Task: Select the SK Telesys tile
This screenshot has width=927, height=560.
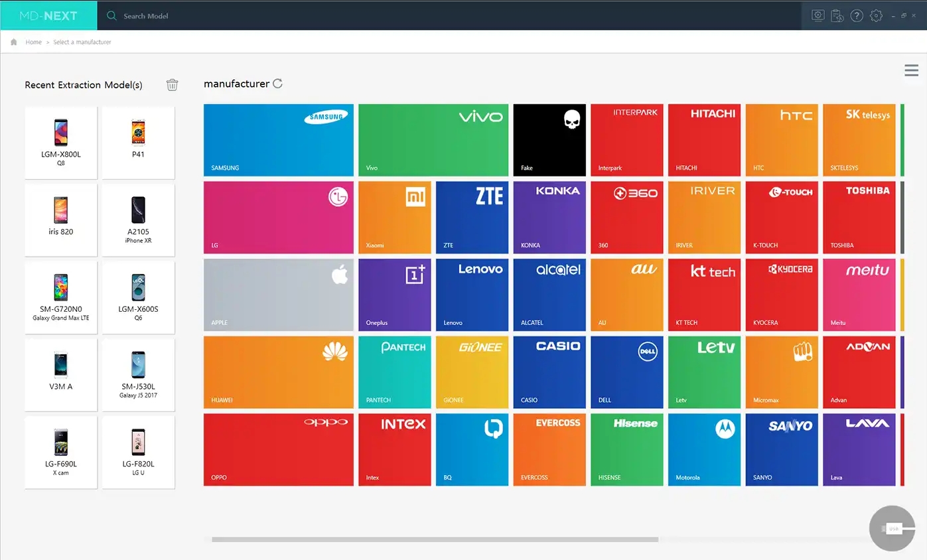Action: coord(859,140)
